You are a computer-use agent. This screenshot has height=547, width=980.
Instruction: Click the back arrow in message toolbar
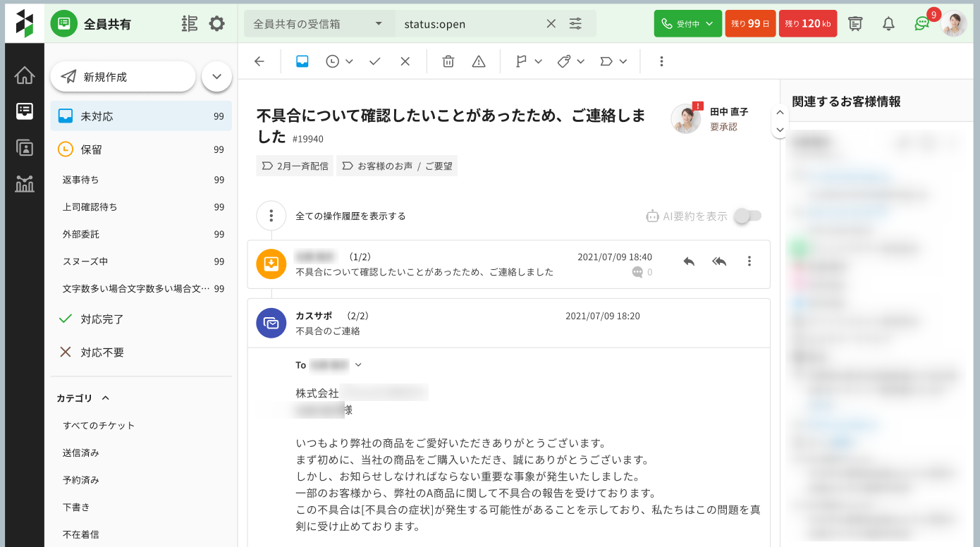tap(259, 61)
